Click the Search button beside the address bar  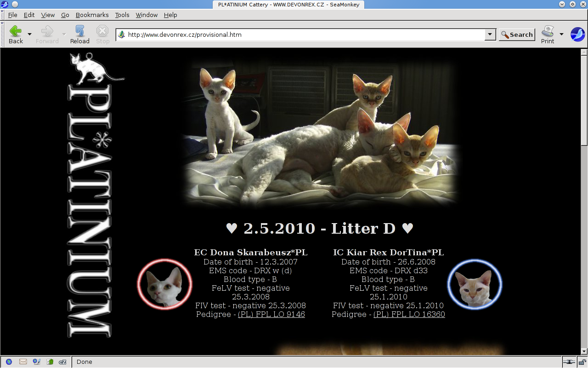click(517, 34)
